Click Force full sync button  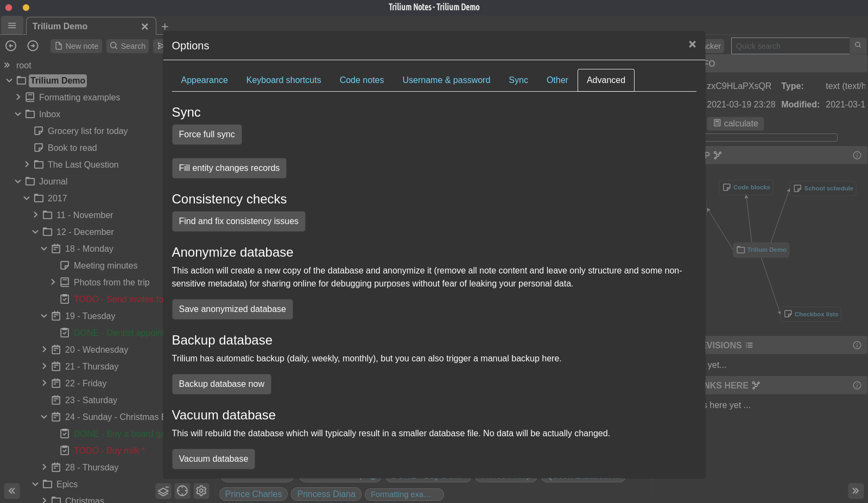207,135
